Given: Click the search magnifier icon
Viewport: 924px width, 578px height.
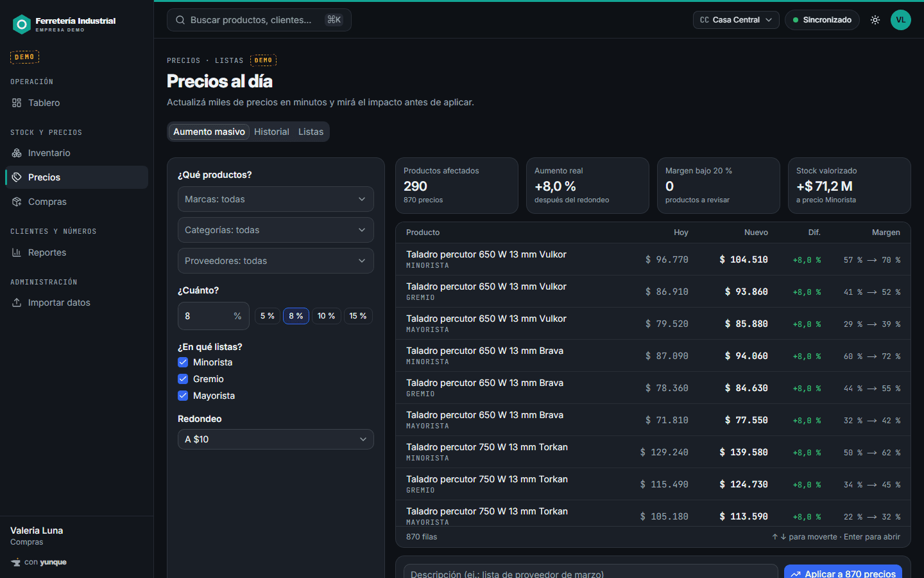Looking at the screenshot, I should [180, 20].
